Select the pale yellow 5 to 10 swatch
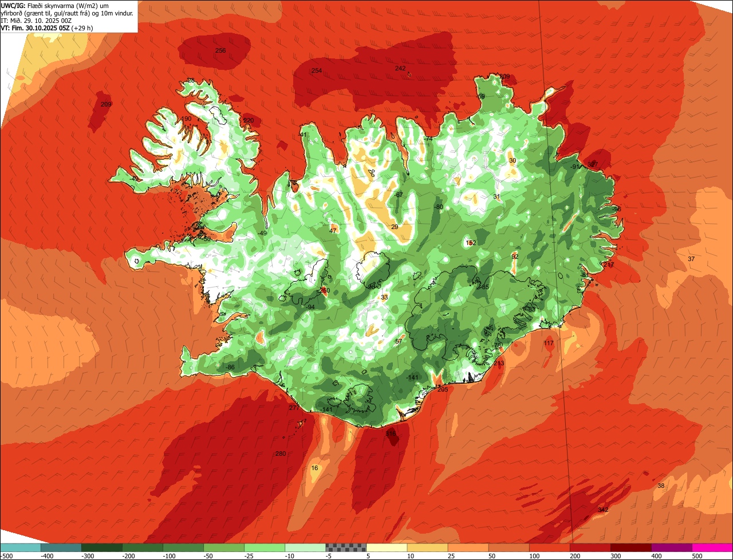 (386, 547)
